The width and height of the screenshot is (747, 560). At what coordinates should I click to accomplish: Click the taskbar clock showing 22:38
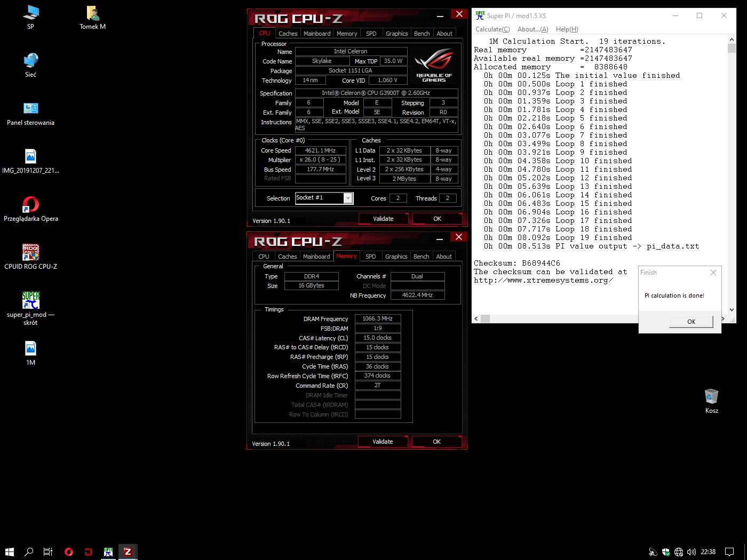[708, 552]
